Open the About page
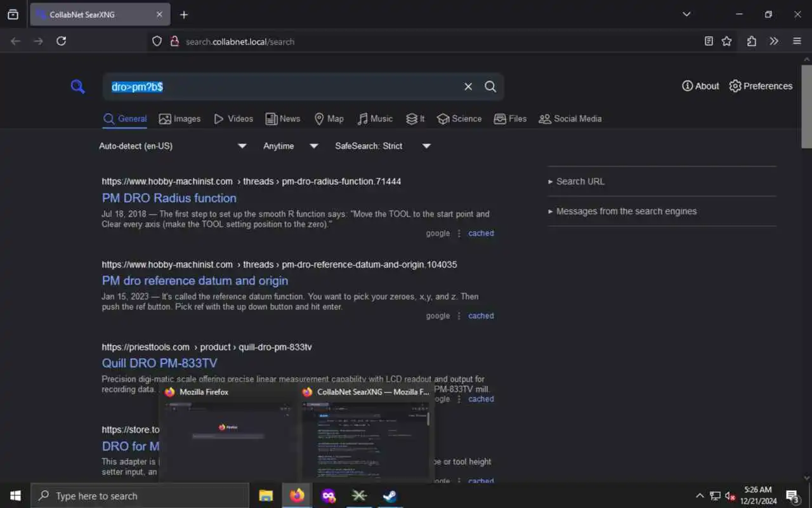The height and width of the screenshot is (508, 812). coord(700,86)
